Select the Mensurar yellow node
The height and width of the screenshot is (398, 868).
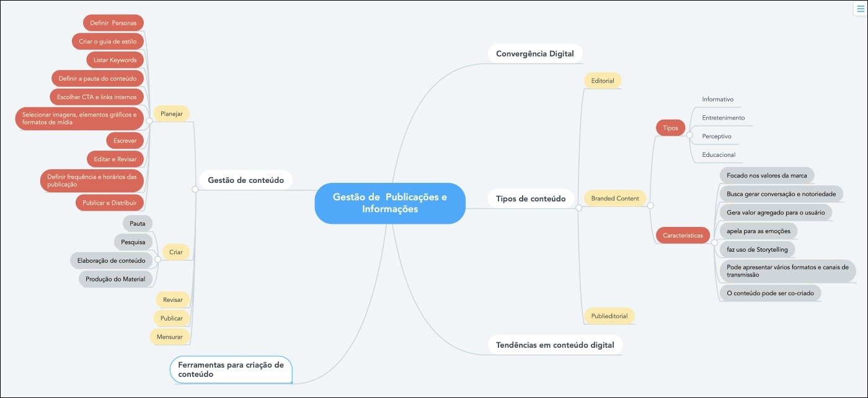point(169,337)
